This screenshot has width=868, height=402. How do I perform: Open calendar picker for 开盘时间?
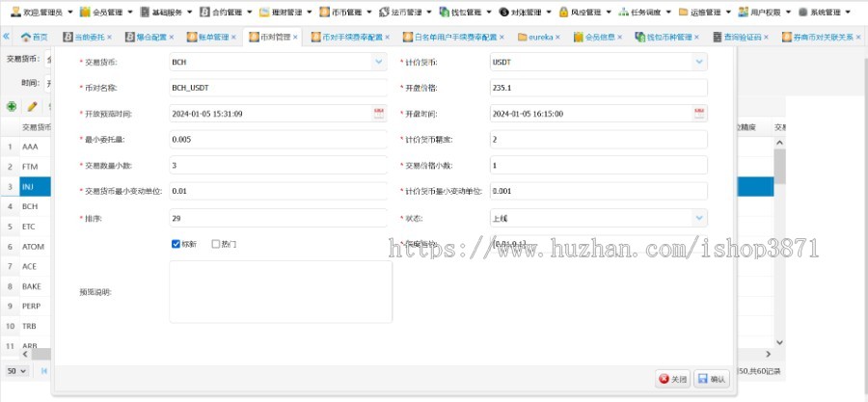coord(699,114)
